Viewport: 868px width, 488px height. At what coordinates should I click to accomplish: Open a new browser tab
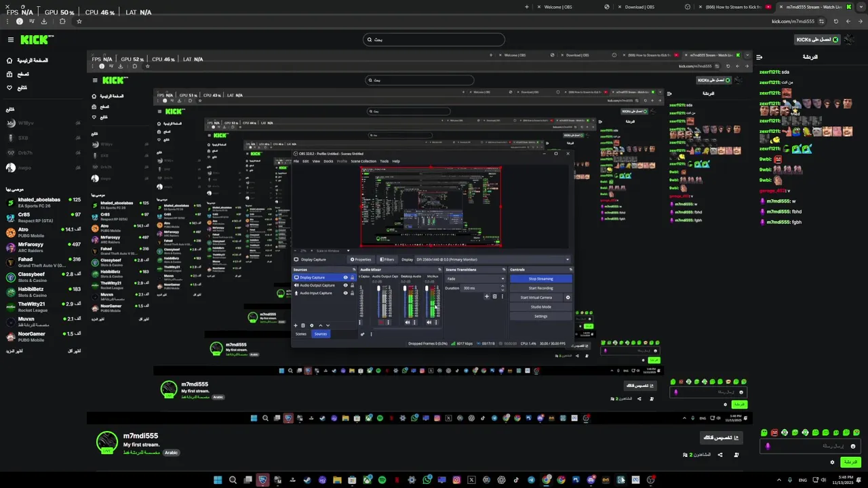(527, 7)
